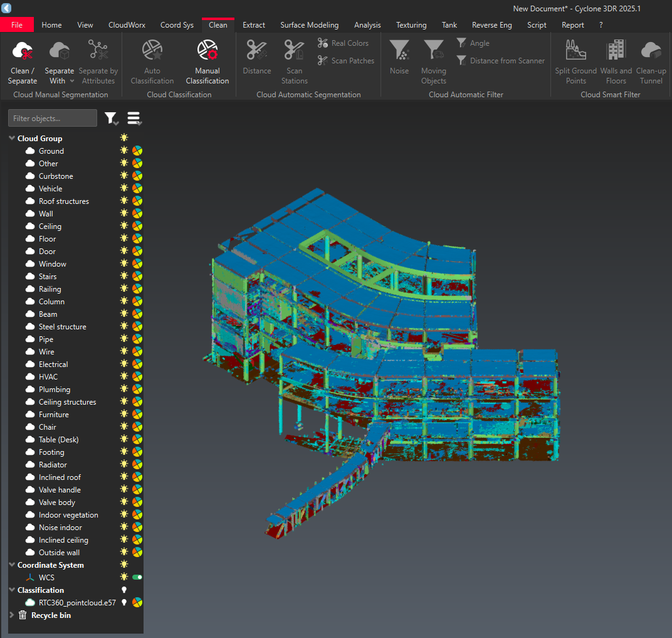Switch to the Surface Modeling tab
This screenshot has height=638, width=672.
point(309,25)
